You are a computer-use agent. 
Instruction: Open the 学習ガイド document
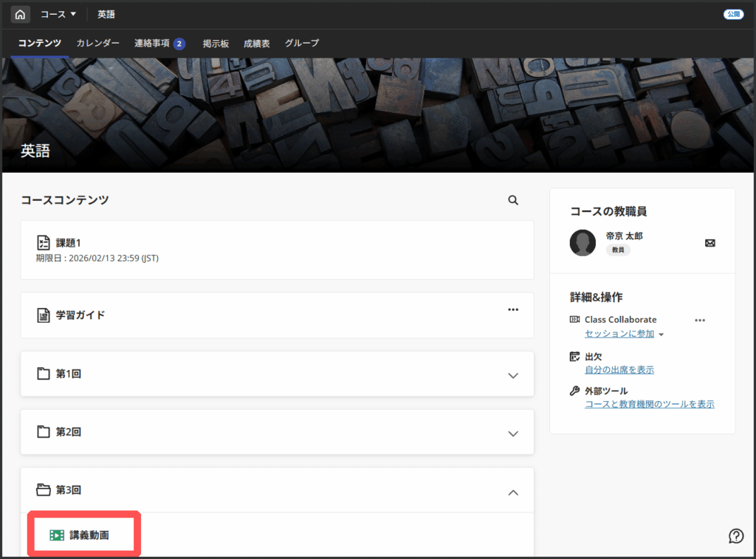pyautogui.click(x=80, y=315)
